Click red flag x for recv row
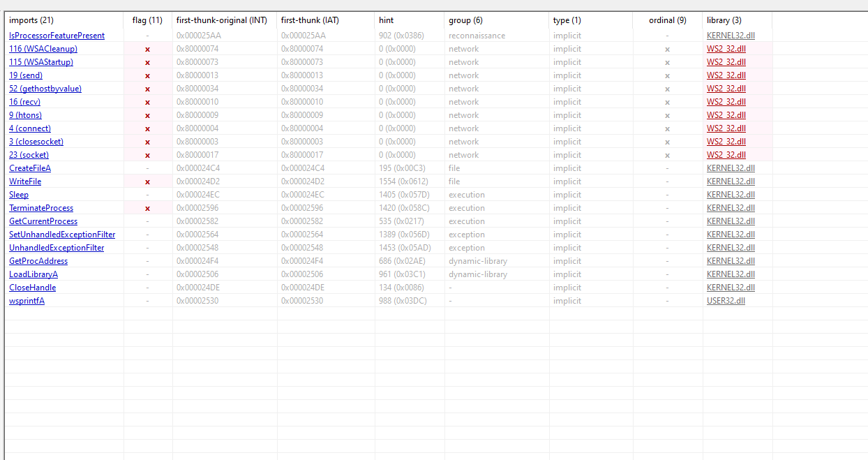This screenshot has height=460, width=868. [147, 102]
